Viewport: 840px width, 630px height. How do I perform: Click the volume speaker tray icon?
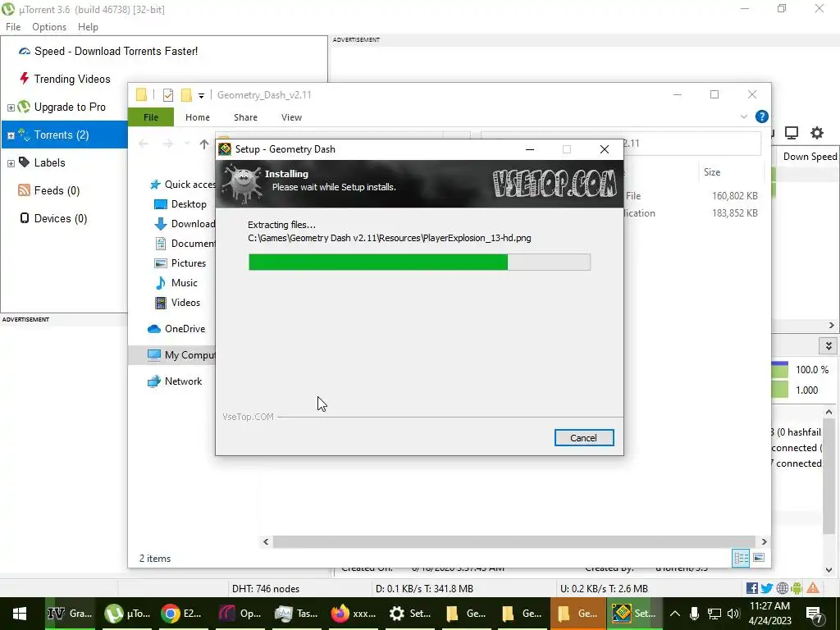tap(733, 614)
